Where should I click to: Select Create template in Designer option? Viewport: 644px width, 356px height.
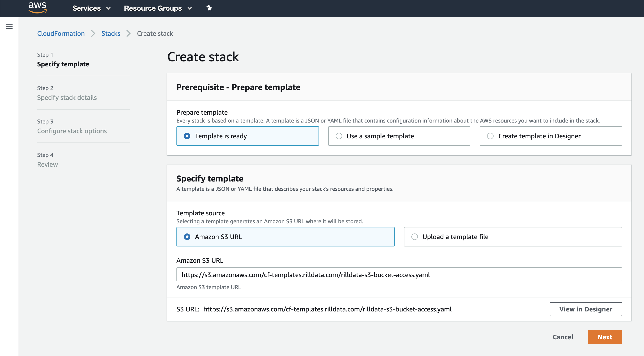coord(550,136)
